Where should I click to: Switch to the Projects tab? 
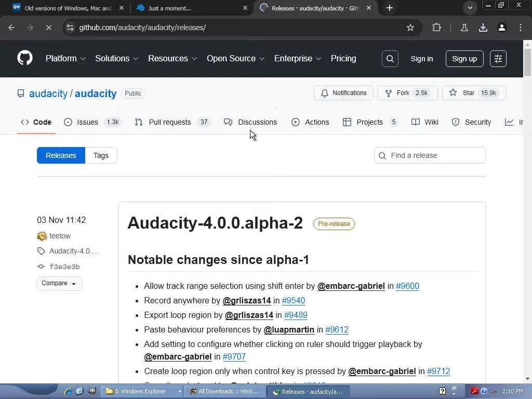point(370,122)
